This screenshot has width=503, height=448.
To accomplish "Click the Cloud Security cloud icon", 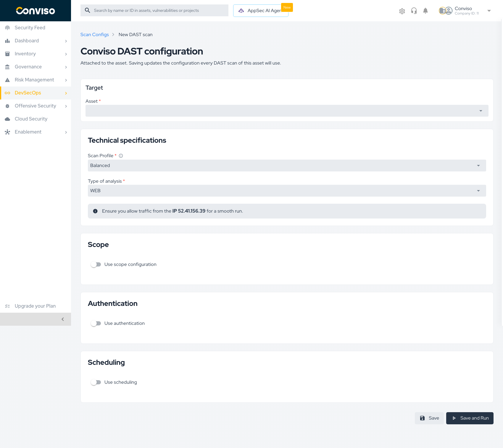I will click(7, 119).
